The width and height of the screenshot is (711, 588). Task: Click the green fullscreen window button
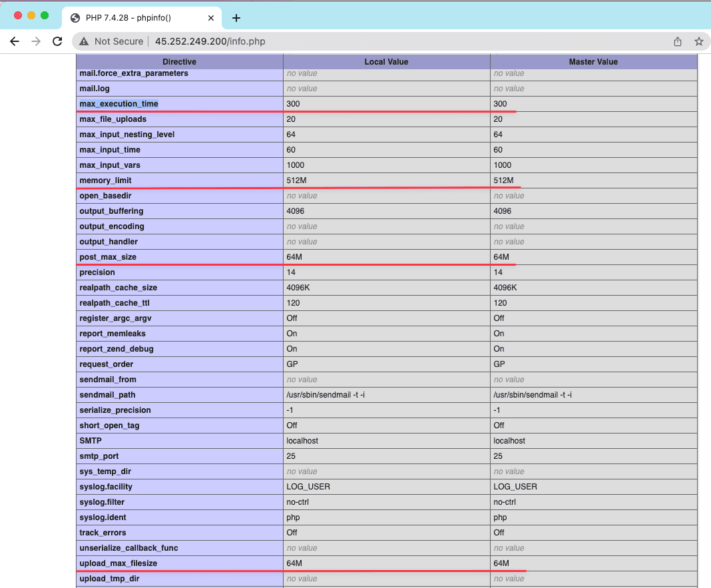pos(45,15)
